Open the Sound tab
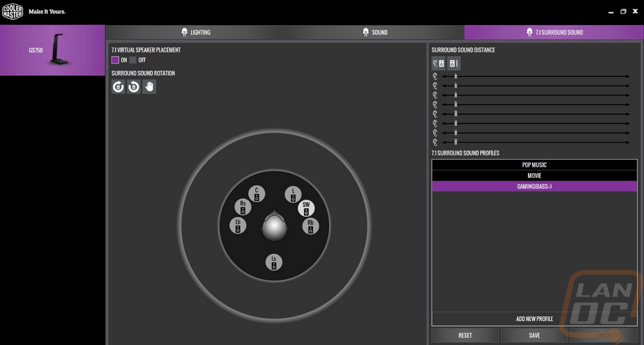The width and height of the screenshot is (644, 345). click(375, 32)
